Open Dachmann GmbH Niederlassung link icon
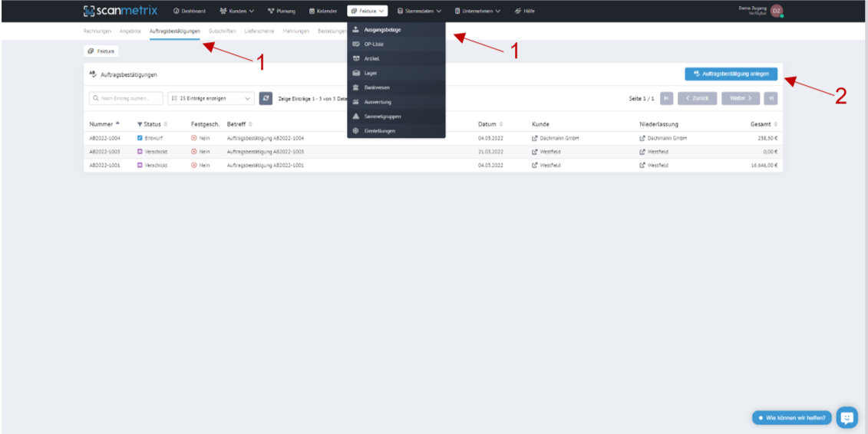 tap(642, 138)
